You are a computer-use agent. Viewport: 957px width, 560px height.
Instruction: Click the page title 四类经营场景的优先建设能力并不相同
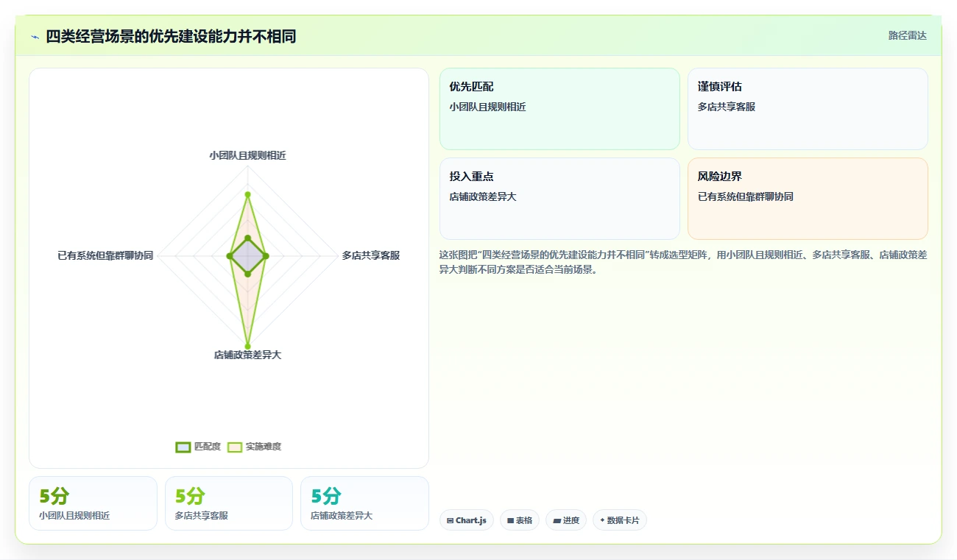(171, 36)
